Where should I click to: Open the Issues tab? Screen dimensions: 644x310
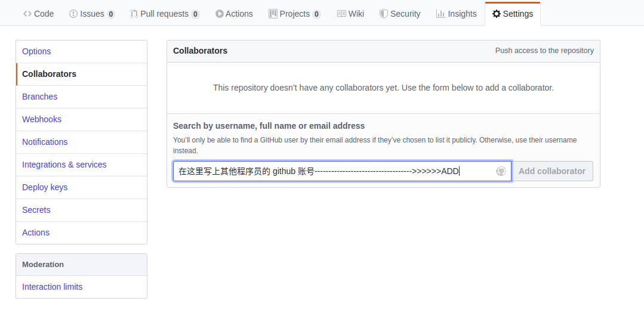click(92, 14)
